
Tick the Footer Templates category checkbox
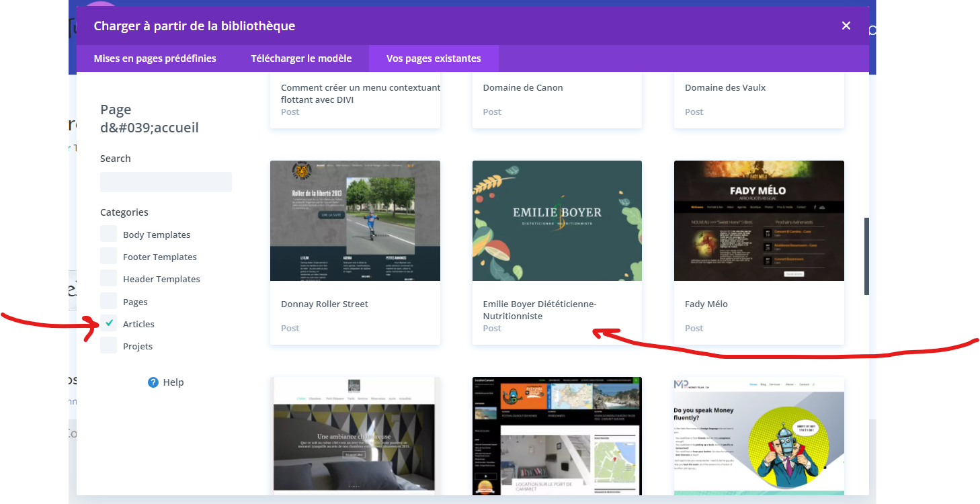(109, 256)
